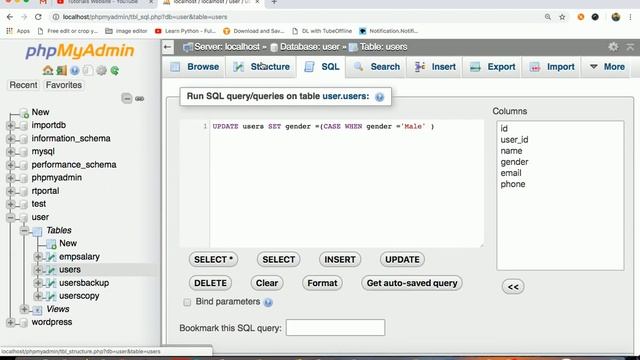Click help icon beside Bind parameters

(x=268, y=302)
